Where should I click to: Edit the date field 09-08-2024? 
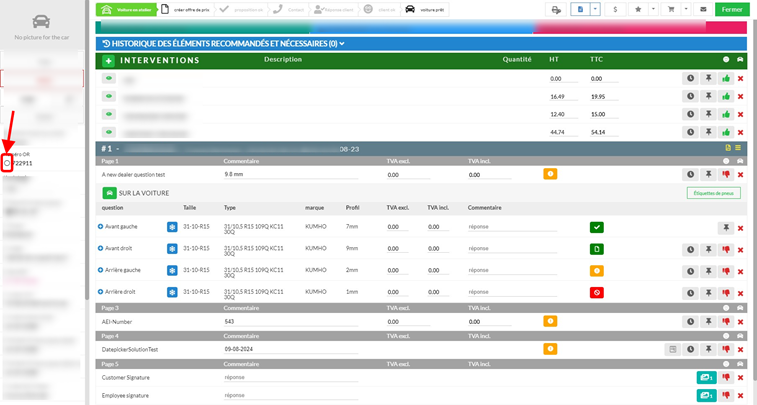(291, 349)
